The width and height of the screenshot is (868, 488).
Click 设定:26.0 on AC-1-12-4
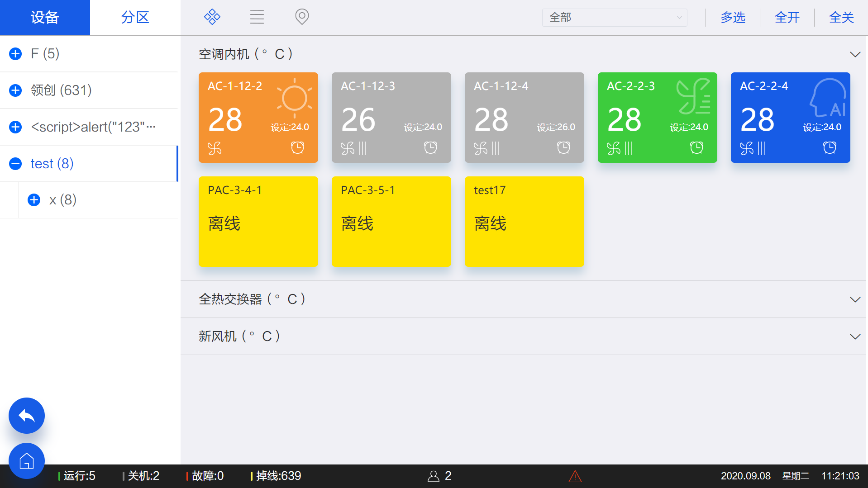(556, 128)
